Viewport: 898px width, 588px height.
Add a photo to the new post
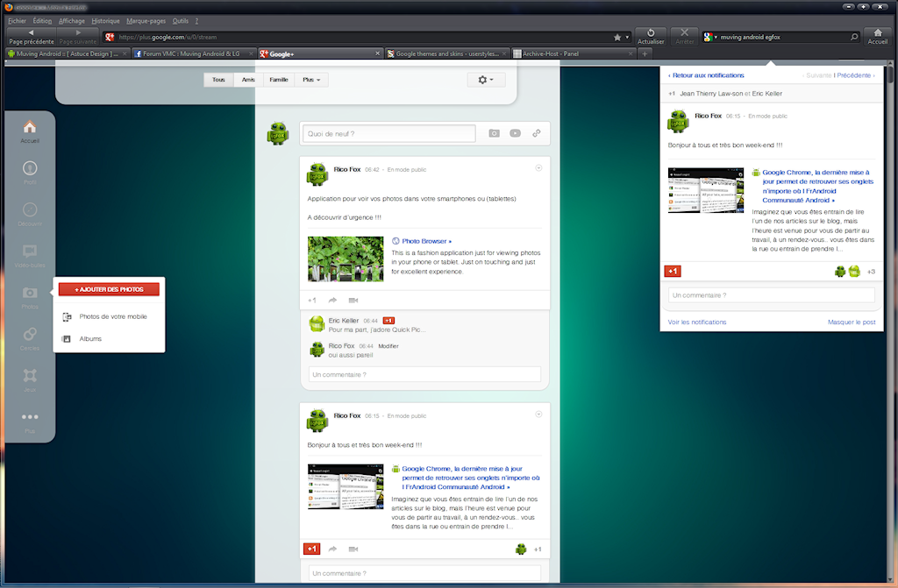(x=495, y=133)
